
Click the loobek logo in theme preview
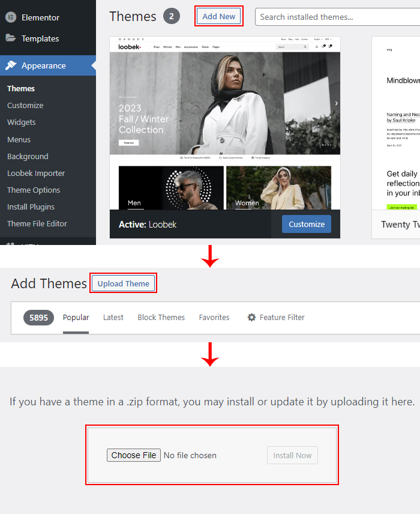pos(130,47)
